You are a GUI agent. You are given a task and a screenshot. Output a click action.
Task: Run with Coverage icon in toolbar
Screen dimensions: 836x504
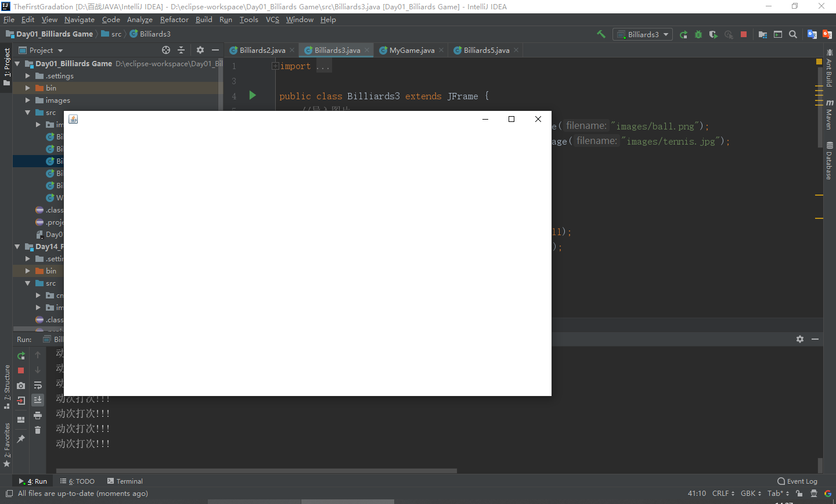[714, 34]
